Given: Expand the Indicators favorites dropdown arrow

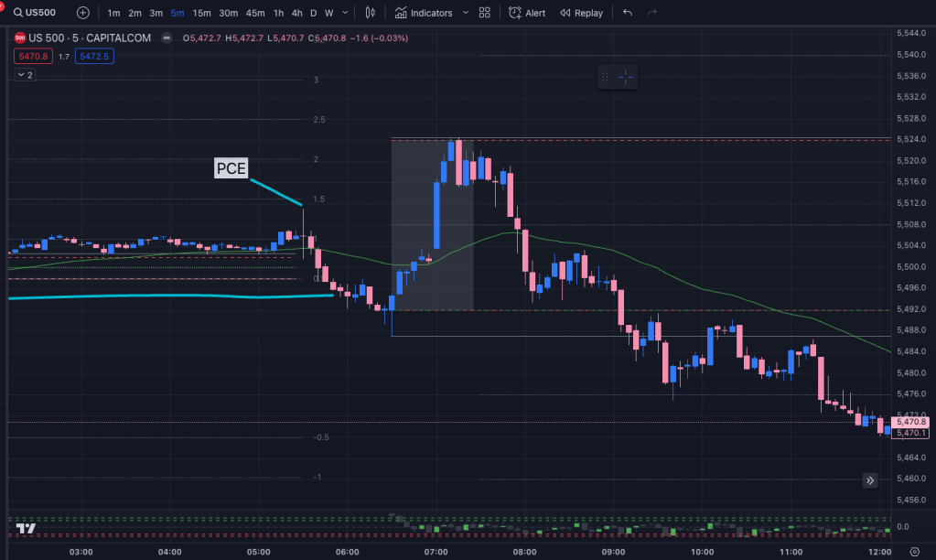Looking at the screenshot, I should pyautogui.click(x=466, y=13).
